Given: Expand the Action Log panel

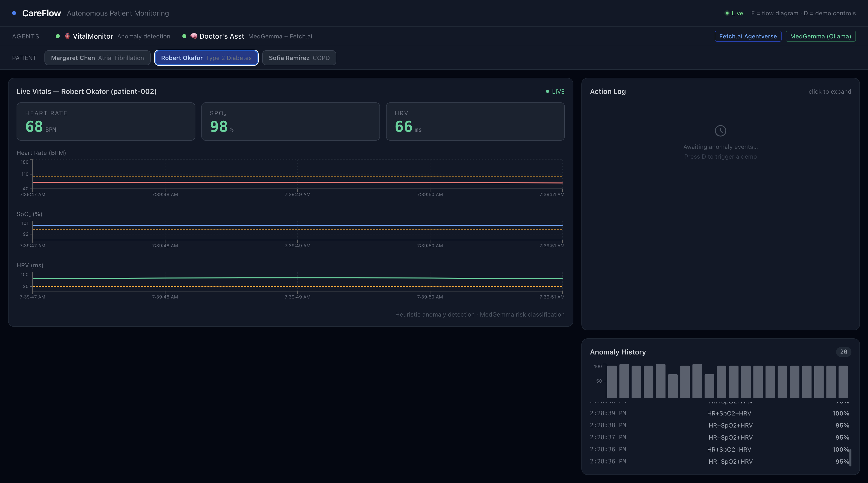Looking at the screenshot, I should pos(829,92).
